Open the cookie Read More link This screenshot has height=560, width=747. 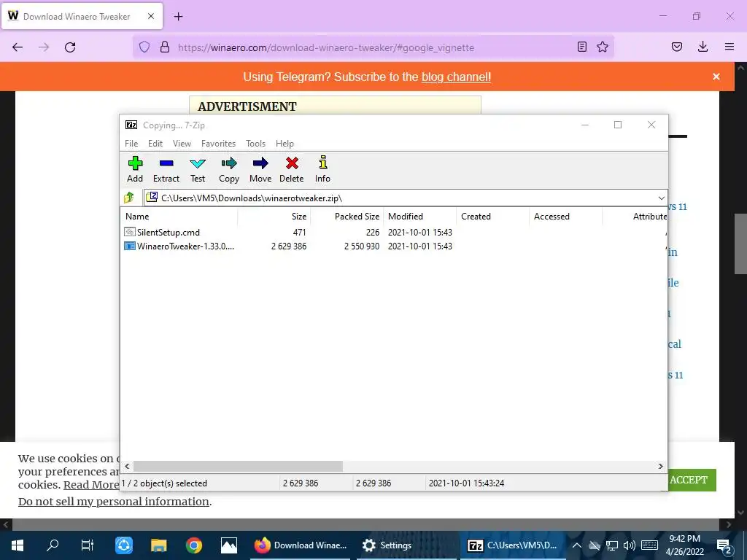point(91,485)
